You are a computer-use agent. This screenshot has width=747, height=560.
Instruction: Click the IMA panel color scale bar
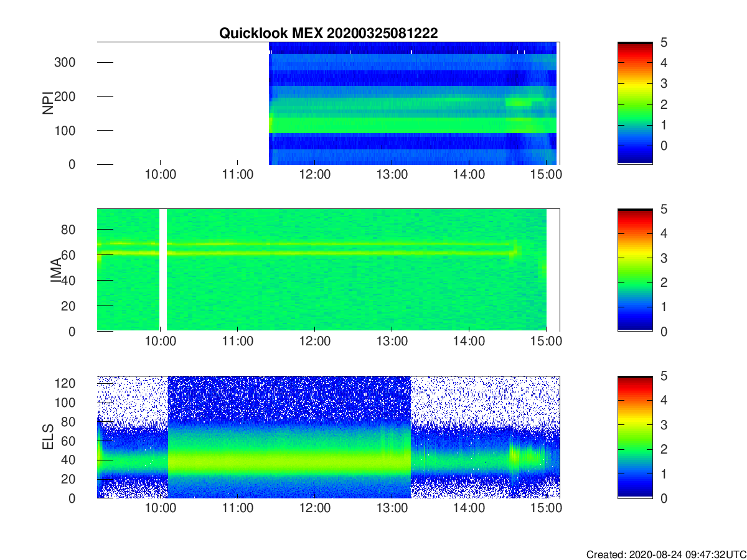(x=635, y=270)
